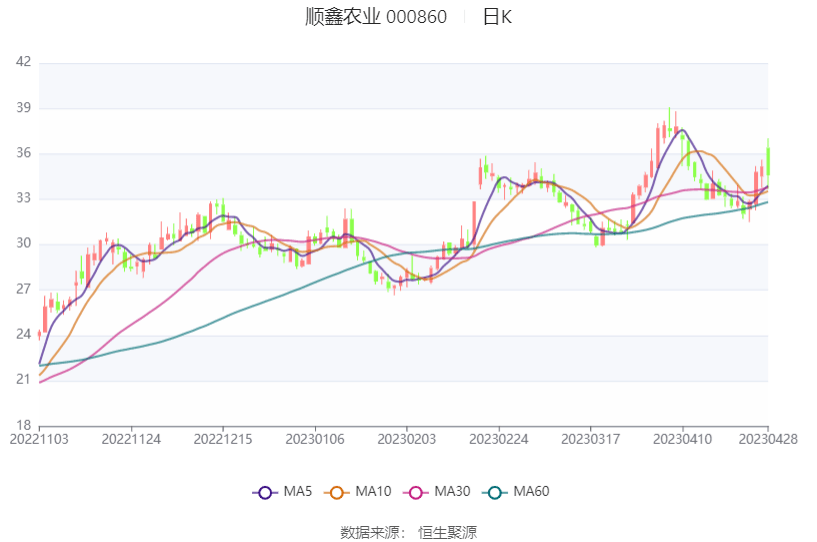Click the first red candlestick near 24
Screen dimensions: 817x542
pos(39,335)
